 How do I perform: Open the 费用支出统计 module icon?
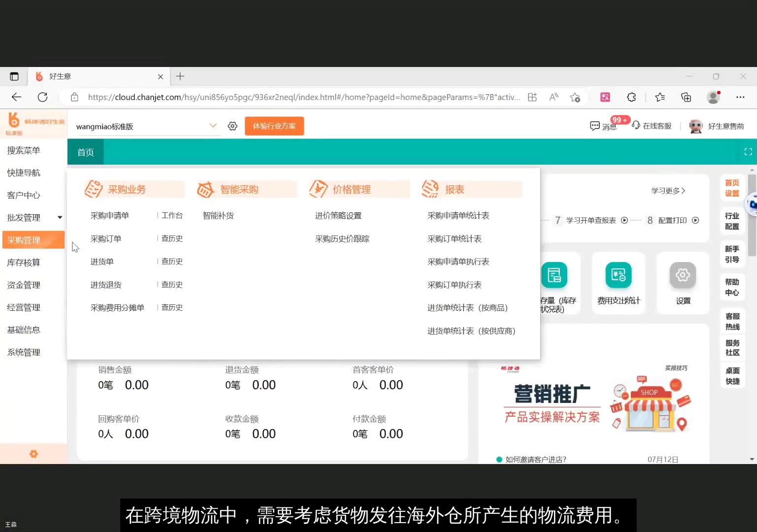click(x=619, y=275)
